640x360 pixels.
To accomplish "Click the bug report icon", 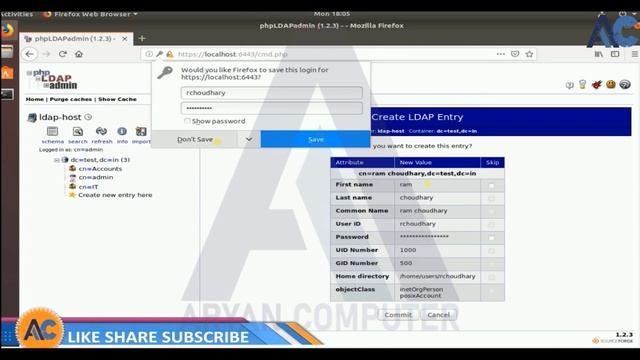I will tap(597, 84).
